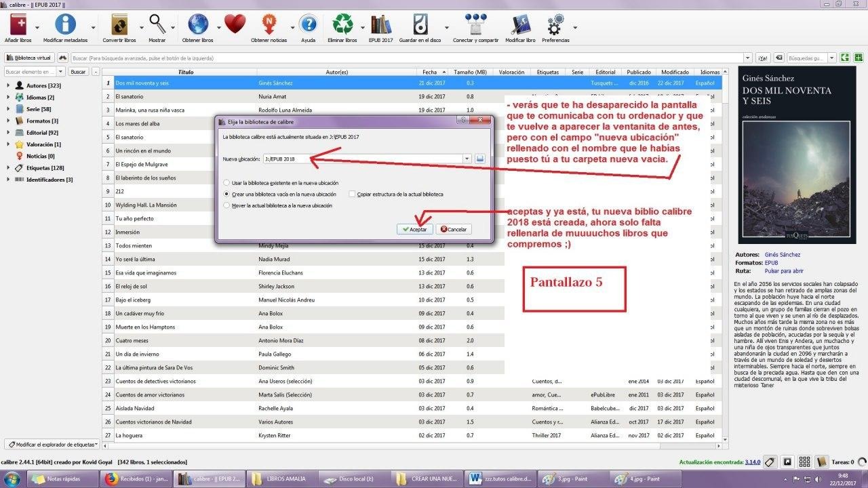Click the context help question mark in dialog
Image resolution: width=868 pixels, height=488 pixels.
tap(463, 121)
